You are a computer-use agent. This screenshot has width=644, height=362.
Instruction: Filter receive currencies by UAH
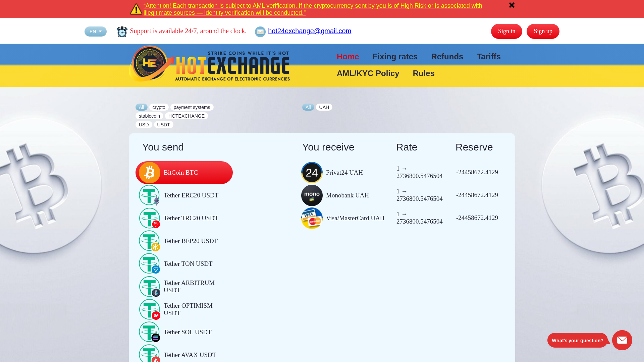[324, 107]
